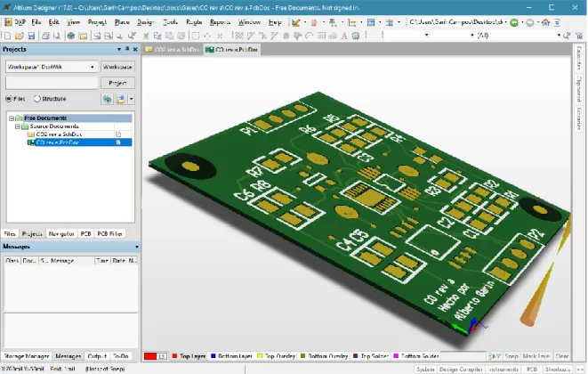Click the Select inside area icon
The width and height of the screenshot is (588, 374).
196,36
